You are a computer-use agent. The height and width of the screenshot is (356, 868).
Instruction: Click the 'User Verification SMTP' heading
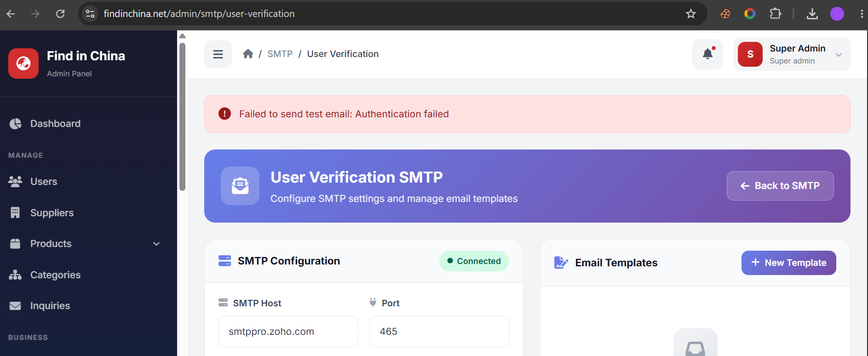click(356, 177)
